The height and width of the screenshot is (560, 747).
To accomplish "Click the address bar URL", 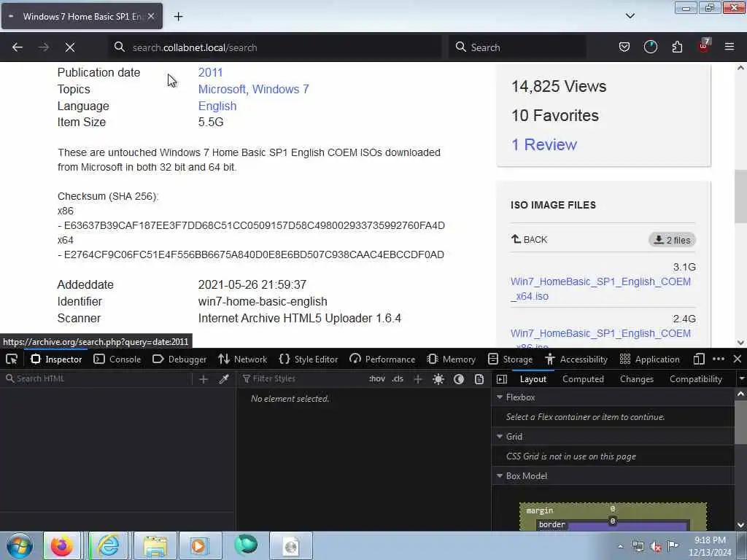I will 195,47.
